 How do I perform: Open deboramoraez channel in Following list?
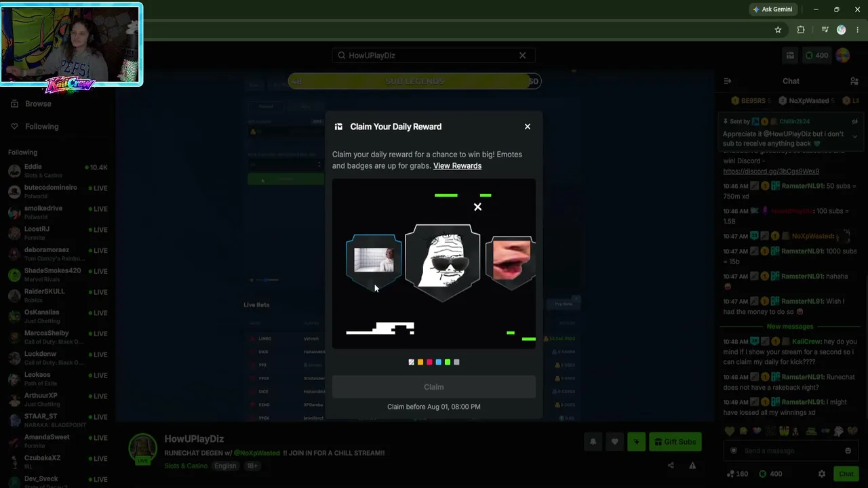(58, 254)
